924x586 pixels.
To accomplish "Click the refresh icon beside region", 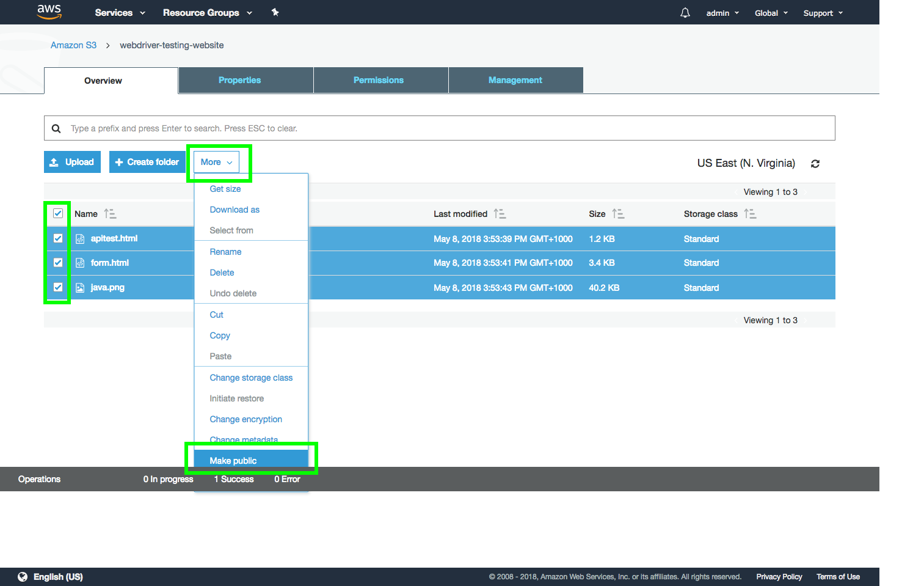I will click(815, 164).
